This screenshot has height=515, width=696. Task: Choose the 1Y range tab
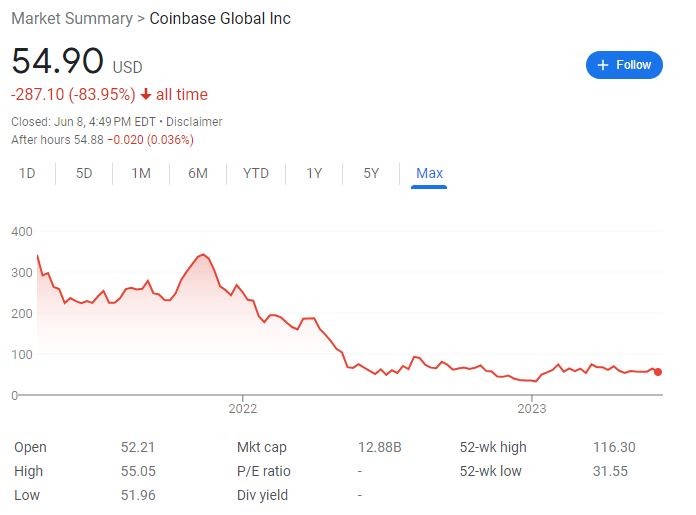pos(314,173)
